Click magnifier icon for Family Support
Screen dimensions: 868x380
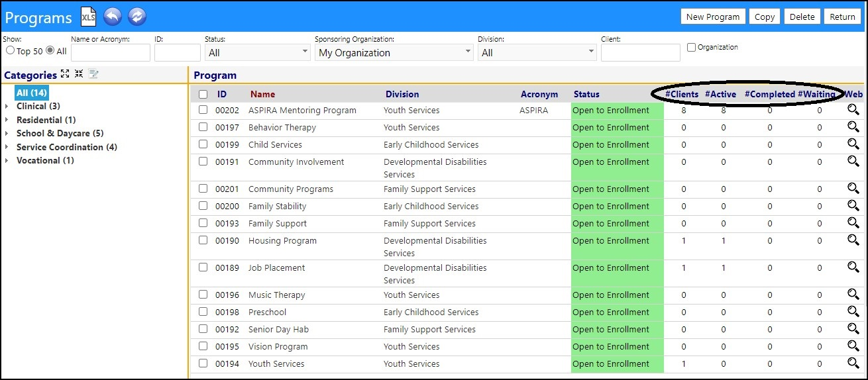point(853,223)
